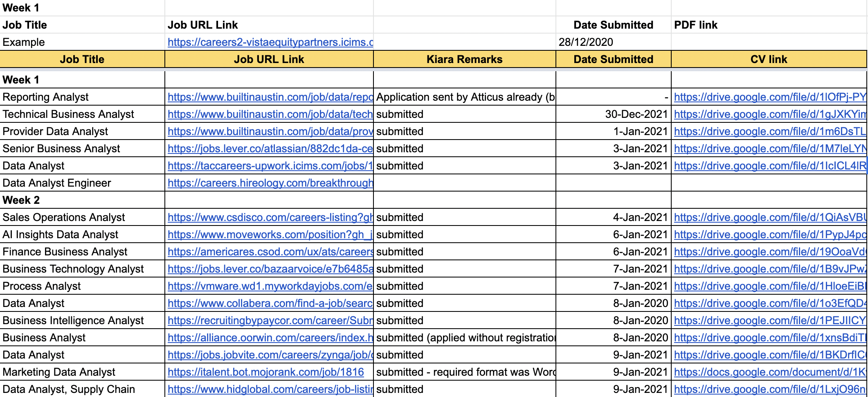Open the docs.google.com document CV link
The height and width of the screenshot is (397, 868).
(x=770, y=372)
